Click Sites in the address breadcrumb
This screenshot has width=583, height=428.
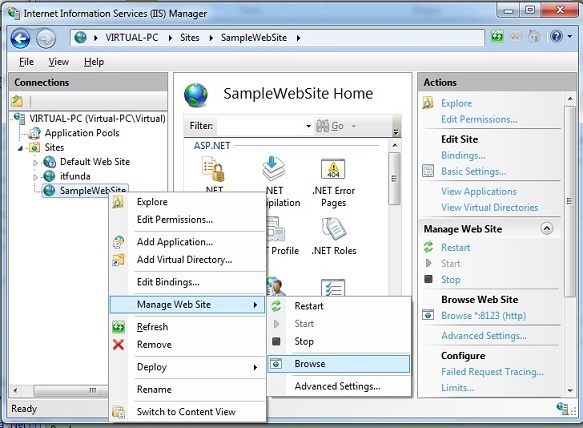point(190,38)
